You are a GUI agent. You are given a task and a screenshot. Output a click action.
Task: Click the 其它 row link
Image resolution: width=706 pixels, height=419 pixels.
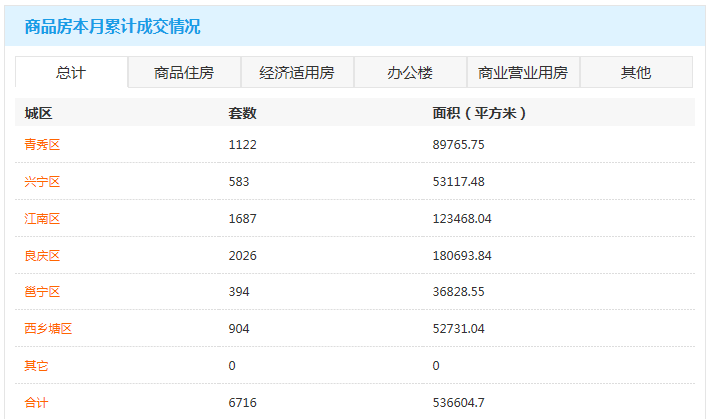[x=37, y=366]
